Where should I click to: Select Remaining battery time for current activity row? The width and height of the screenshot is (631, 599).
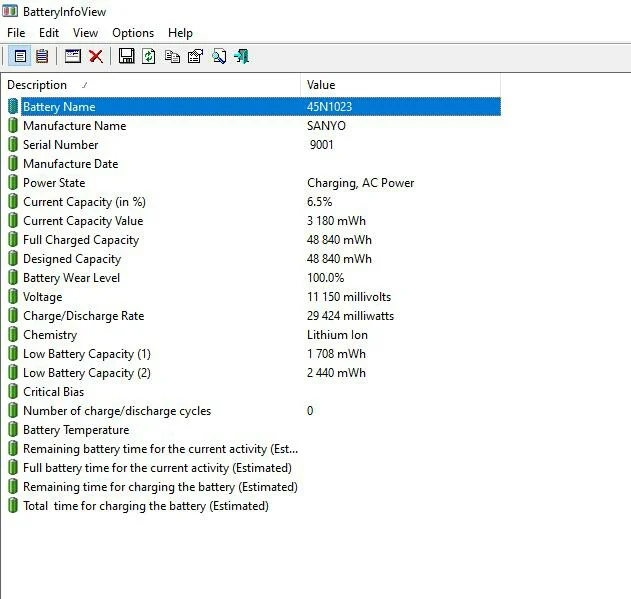tap(254, 449)
